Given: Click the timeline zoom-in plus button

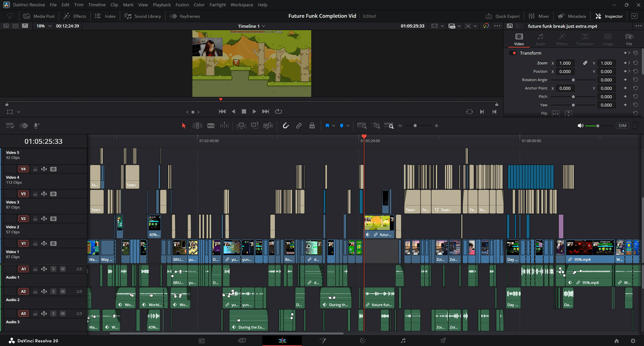Looking at the screenshot, I should pyautogui.click(x=436, y=126).
